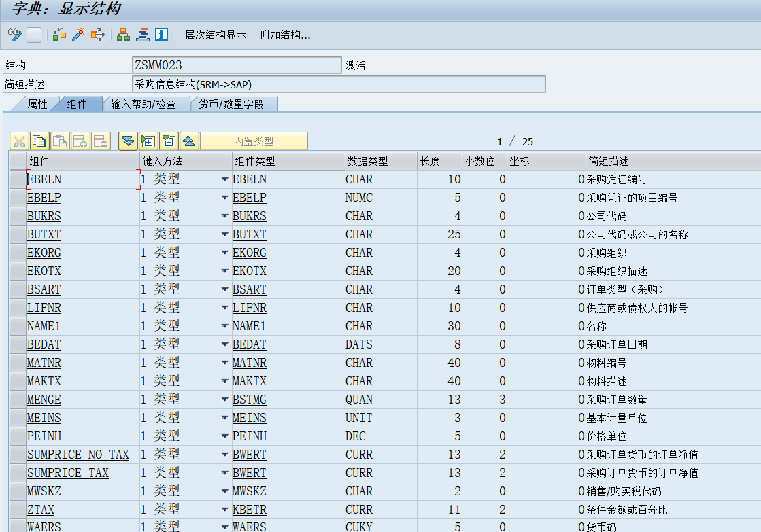Open component type link PEINH
This screenshot has width=761, height=532.
[x=250, y=436]
